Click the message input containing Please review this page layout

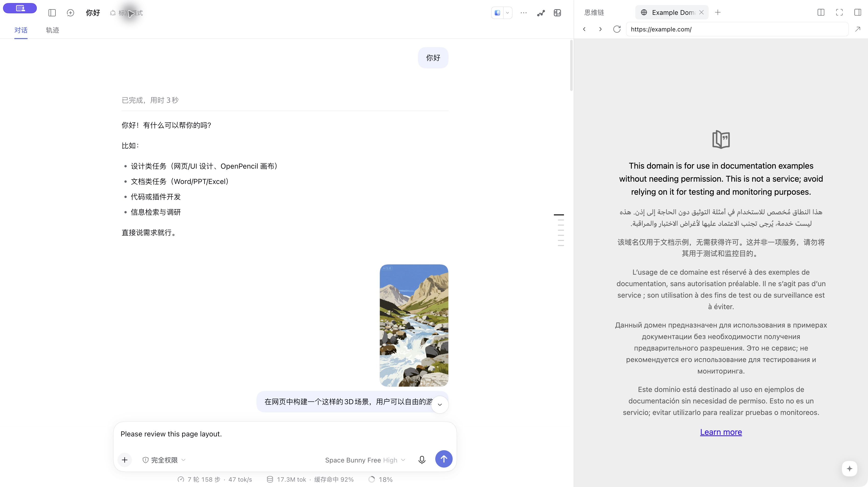tap(285, 434)
